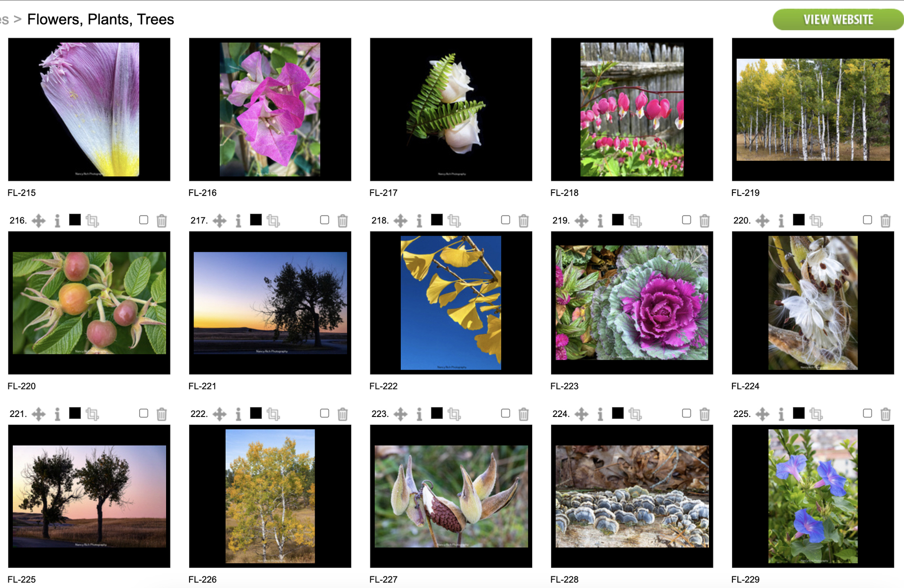904x588 pixels.
Task: Open the FL-222 ginkgo leaves thumbnail
Action: click(451, 303)
